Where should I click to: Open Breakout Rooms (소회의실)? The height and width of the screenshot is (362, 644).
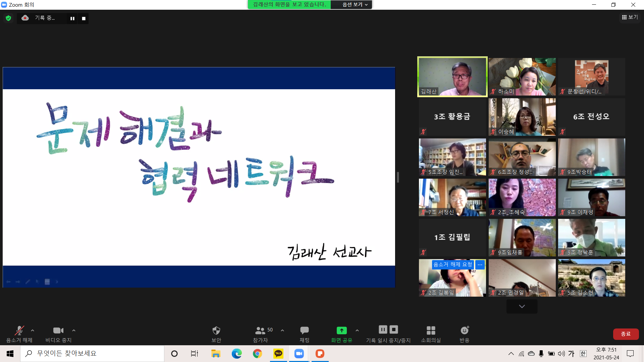click(431, 330)
